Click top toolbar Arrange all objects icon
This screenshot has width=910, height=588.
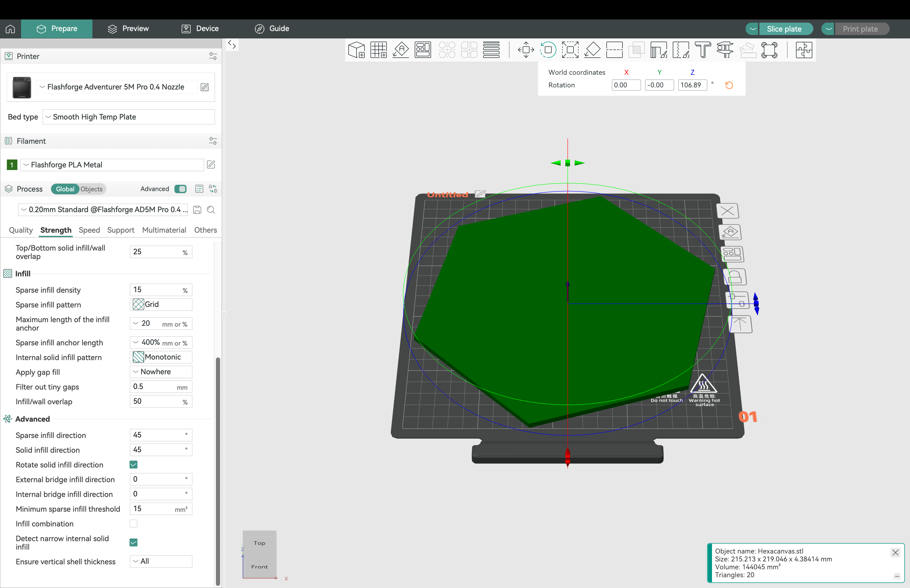pyautogui.click(x=423, y=50)
